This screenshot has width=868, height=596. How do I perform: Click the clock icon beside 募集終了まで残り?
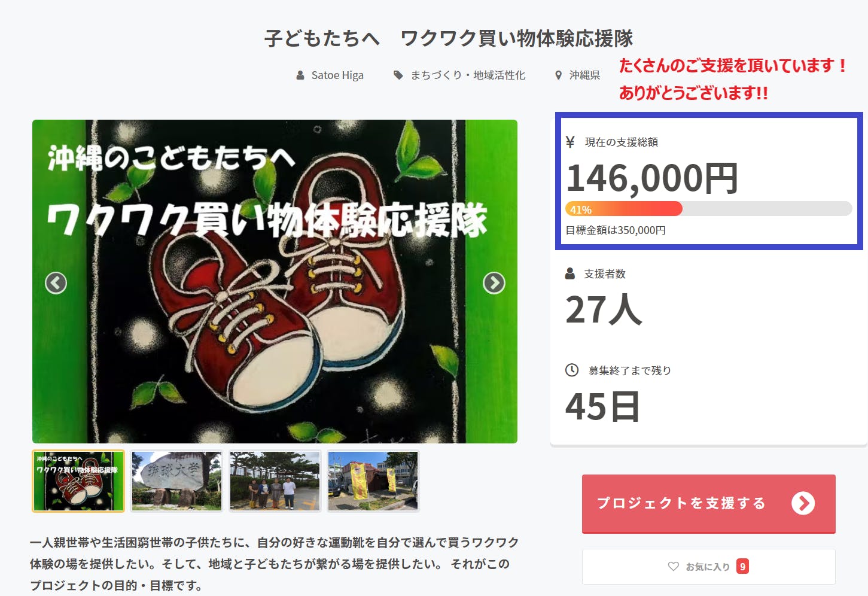pos(572,370)
